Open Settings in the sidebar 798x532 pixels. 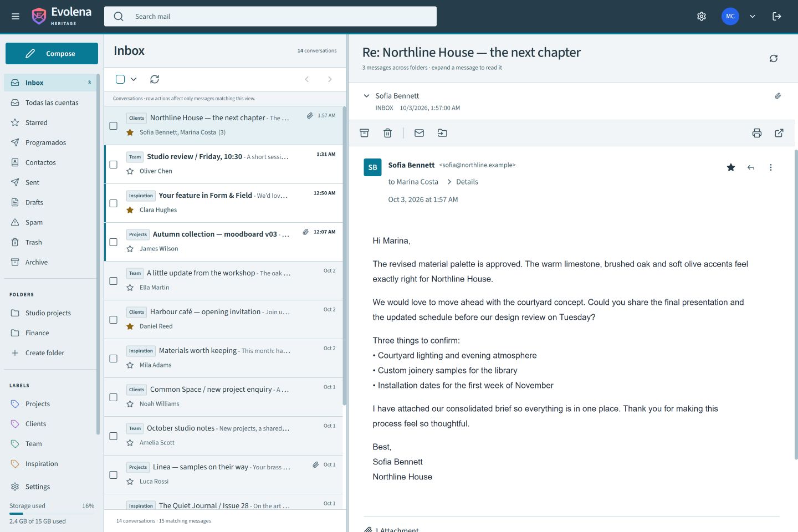50,487
